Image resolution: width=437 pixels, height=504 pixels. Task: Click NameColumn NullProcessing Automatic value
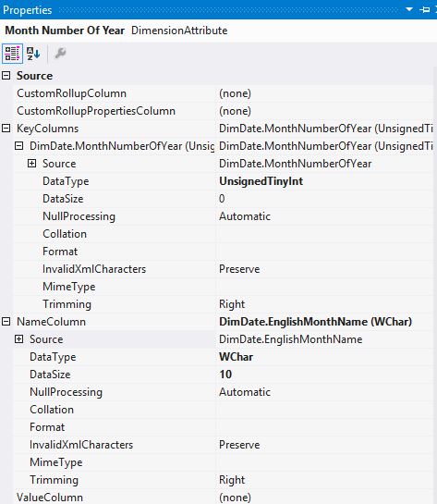(245, 392)
